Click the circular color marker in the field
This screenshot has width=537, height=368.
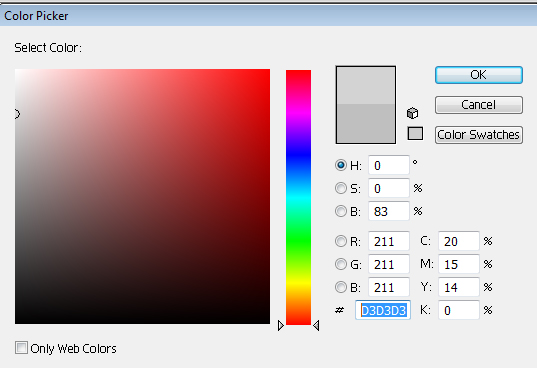[16, 114]
